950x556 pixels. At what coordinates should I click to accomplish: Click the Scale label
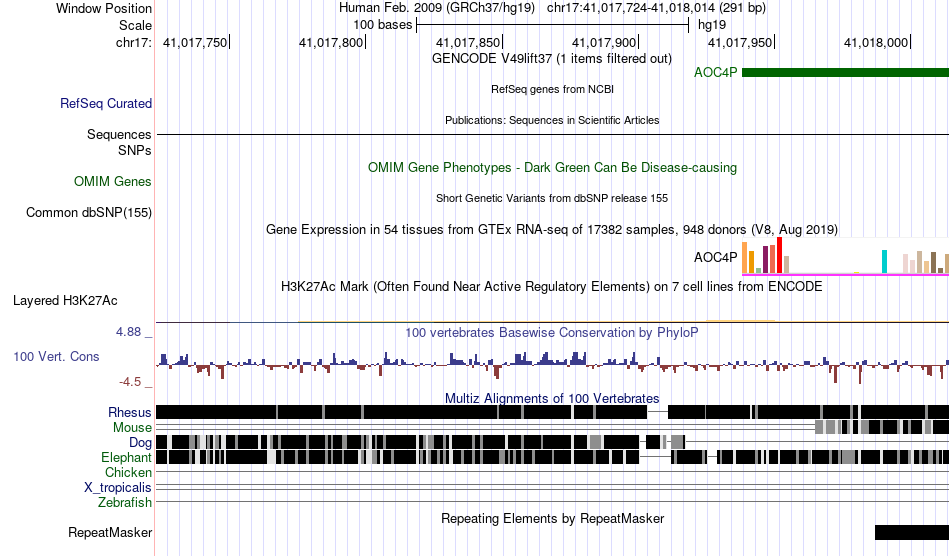(135, 25)
